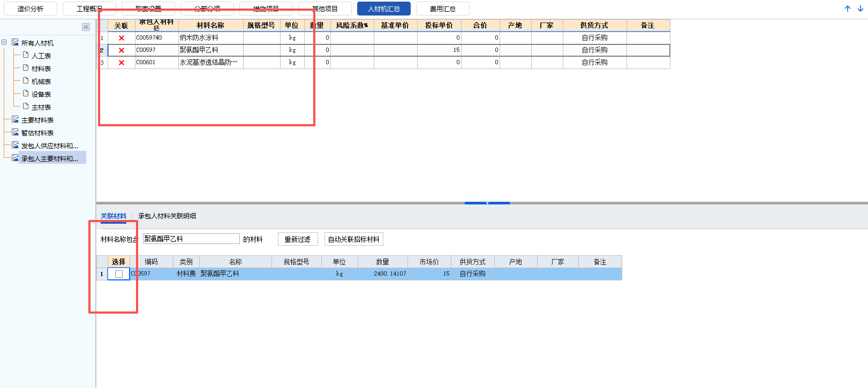Select 机械表 in the tree
This screenshot has width=868, height=388.
(x=41, y=81)
